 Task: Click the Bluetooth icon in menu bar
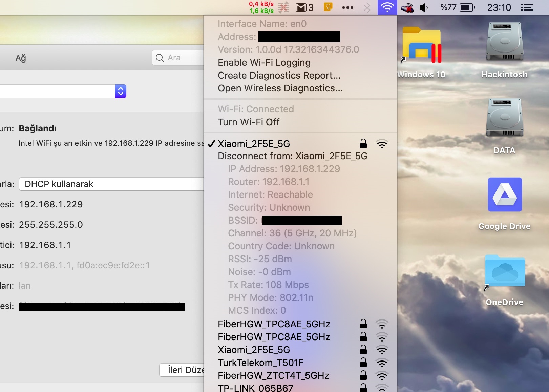(367, 7)
